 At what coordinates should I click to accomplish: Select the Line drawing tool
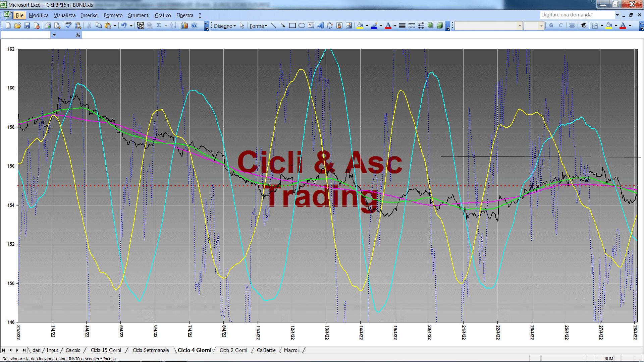coord(273,25)
